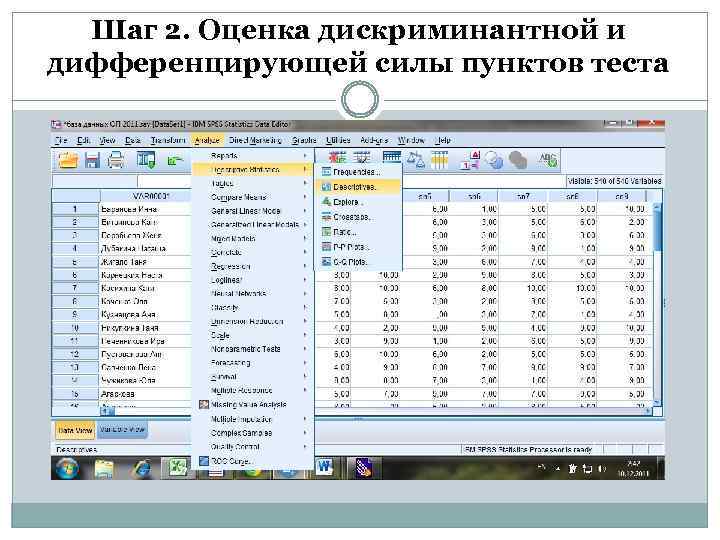
Task: Expand the Mixed Models submenu
Action: coord(253,239)
